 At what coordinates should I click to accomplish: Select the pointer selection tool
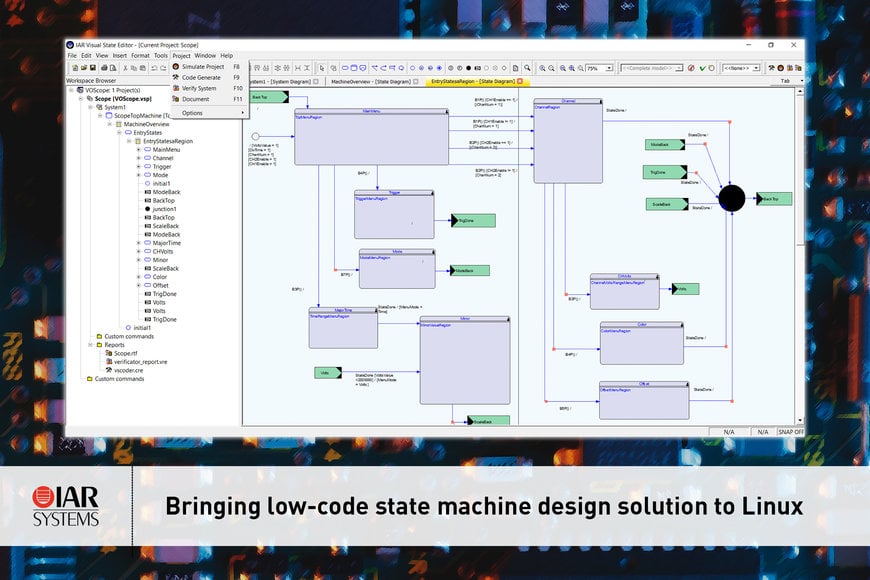321,68
